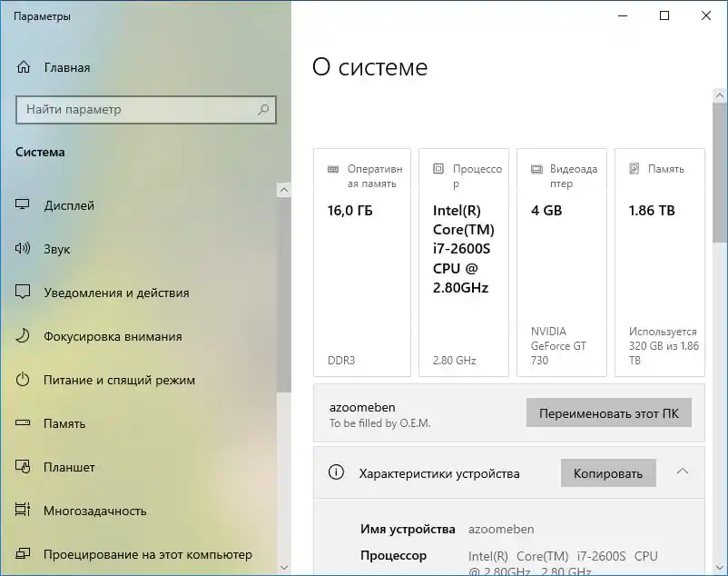Click the Планшет tablet icon
The width and height of the screenshot is (728, 576).
pos(23,466)
